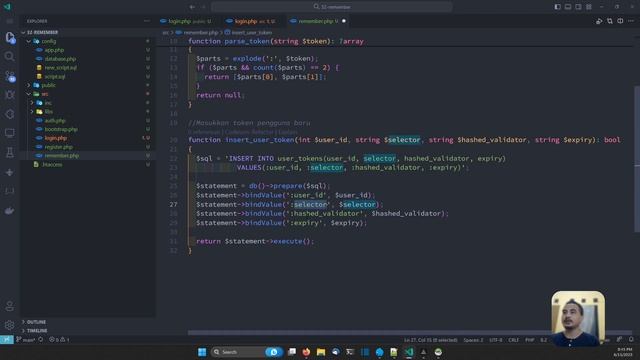Open the hamburger application menu
Viewport: 640px width, 360px height.
point(9,21)
